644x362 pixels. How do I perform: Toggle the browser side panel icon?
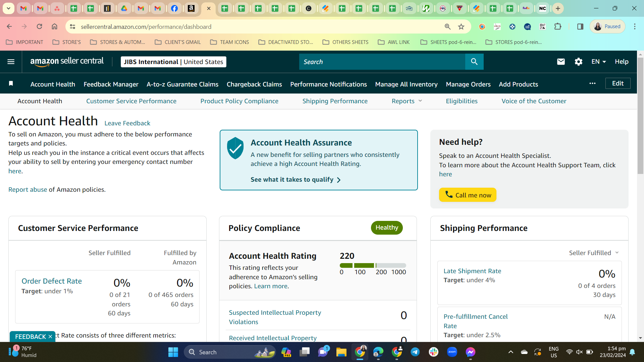(x=580, y=26)
